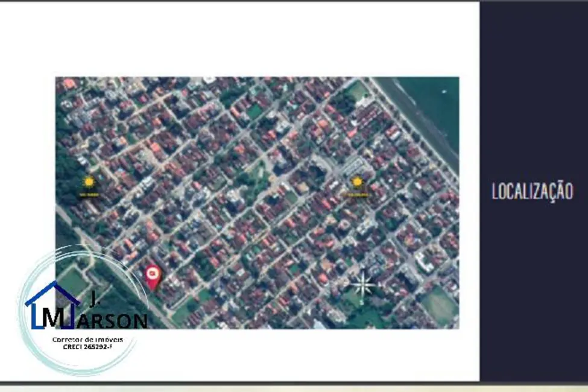Screen dimensions: 588x392
Task: Click the green sports field at map's bottom-right
Action: pos(439,305)
